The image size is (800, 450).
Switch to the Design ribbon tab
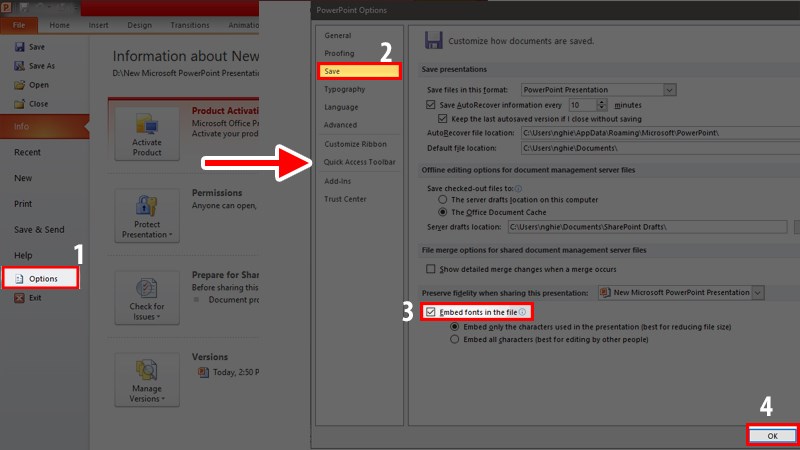[139, 25]
